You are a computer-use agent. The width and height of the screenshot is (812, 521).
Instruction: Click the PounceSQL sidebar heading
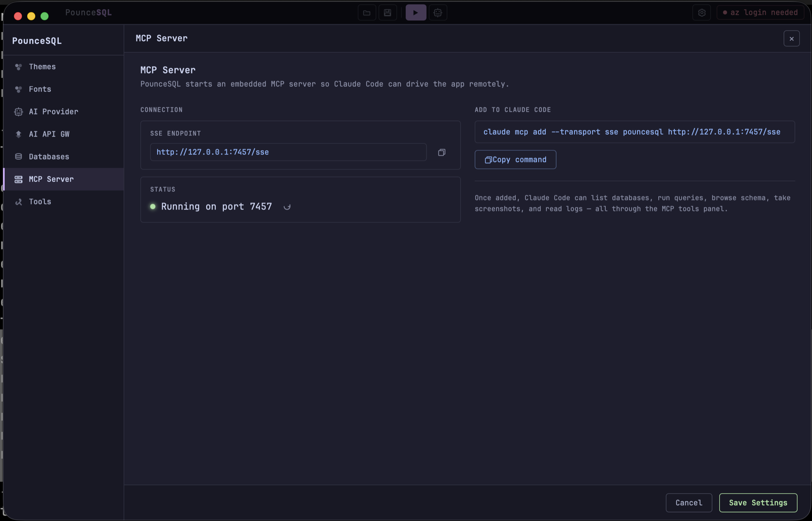click(37, 41)
